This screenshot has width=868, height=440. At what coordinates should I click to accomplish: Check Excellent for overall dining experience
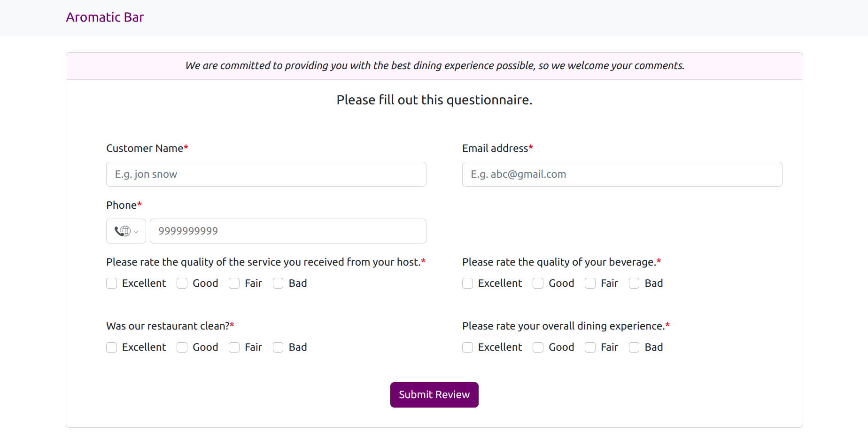coord(468,347)
